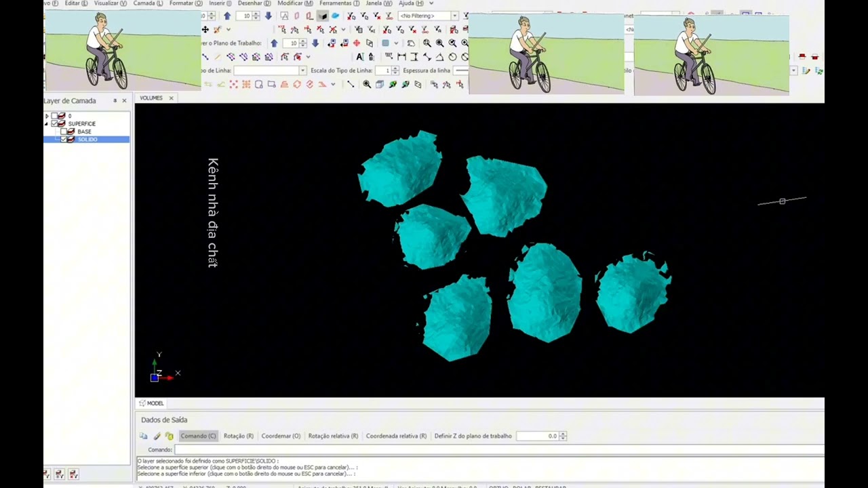Screen dimensions: 868x488
Task: Click the red crosshair center plane icon
Action: (357, 43)
